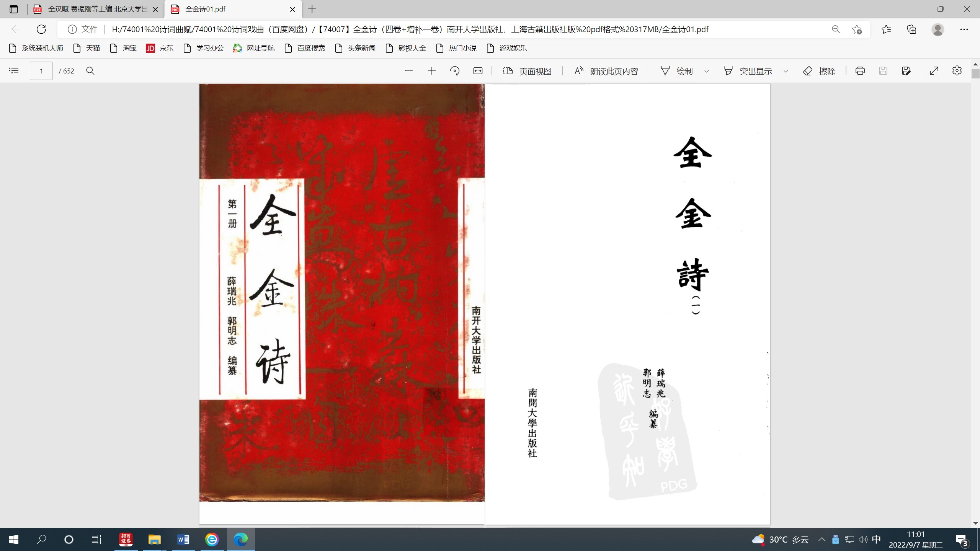Expand the 绘制 draw options dropdown

tap(707, 71)
